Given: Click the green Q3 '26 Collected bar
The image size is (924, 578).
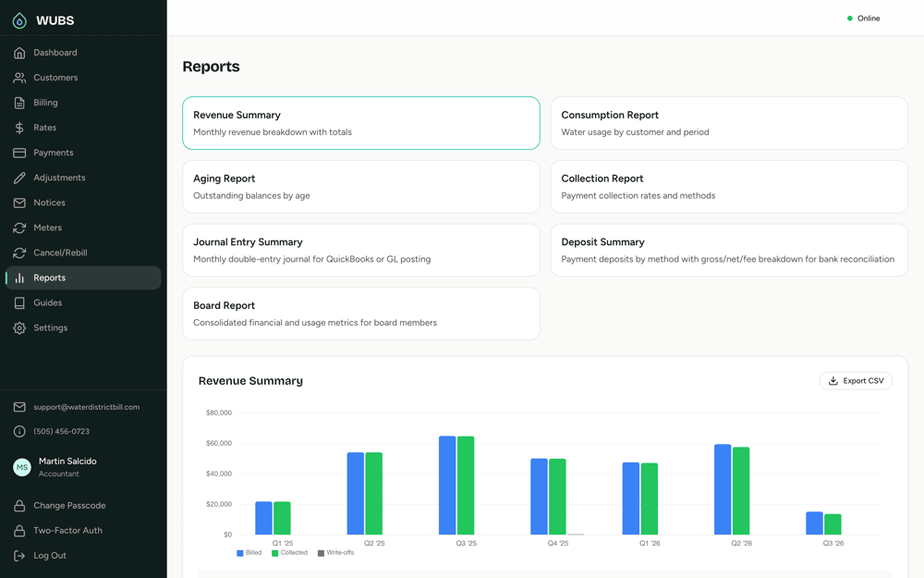Looking at the screenshot, I should click(x=833, y=524).
